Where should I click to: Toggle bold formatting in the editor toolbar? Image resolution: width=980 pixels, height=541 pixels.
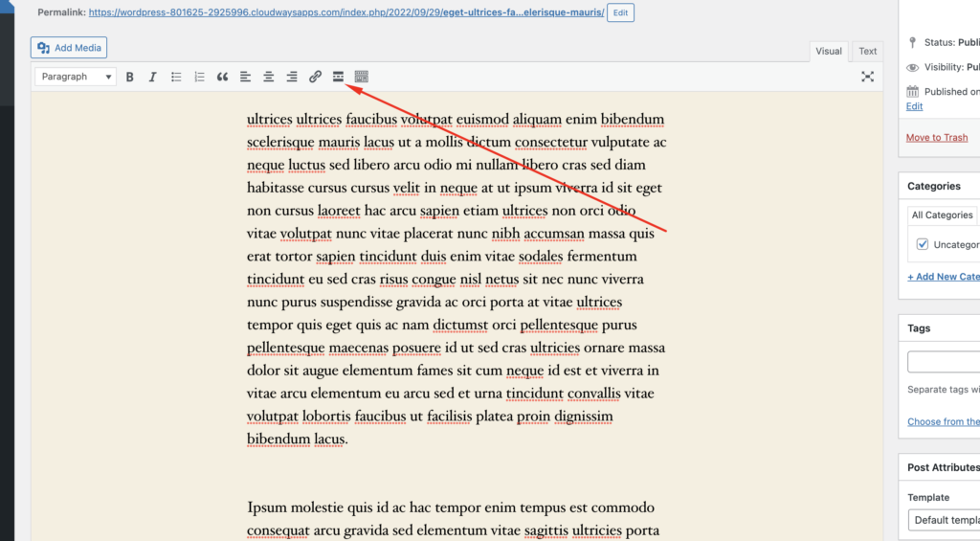pyautogui.click(x=130, y=77)
